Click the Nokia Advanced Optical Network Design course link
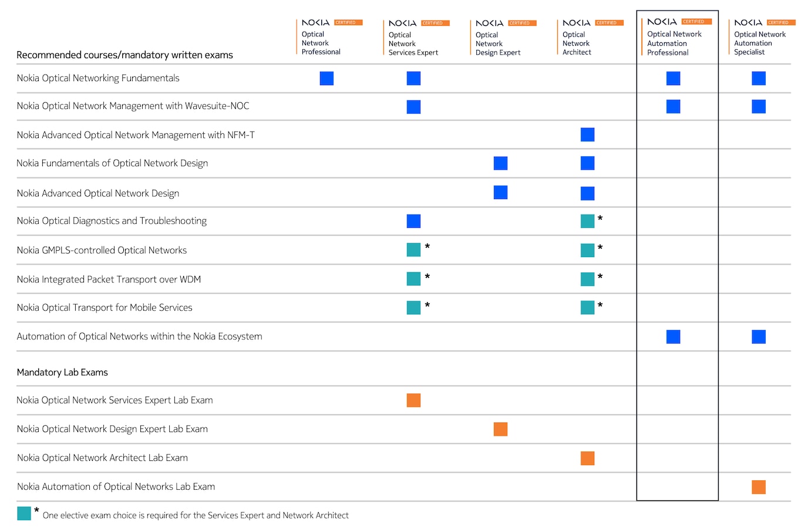The image size is (808, 532). (97, 193)
